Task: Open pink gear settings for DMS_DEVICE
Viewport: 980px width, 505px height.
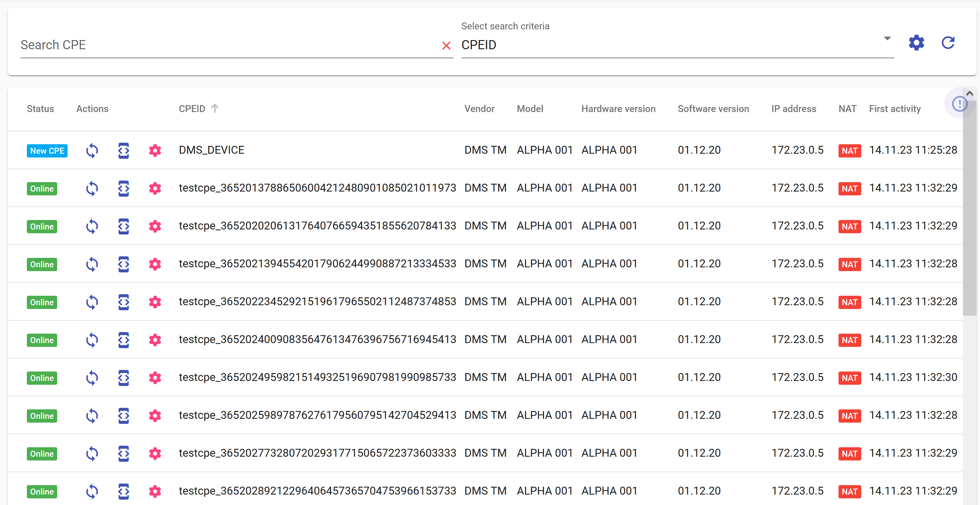Action: pos(155,151)
